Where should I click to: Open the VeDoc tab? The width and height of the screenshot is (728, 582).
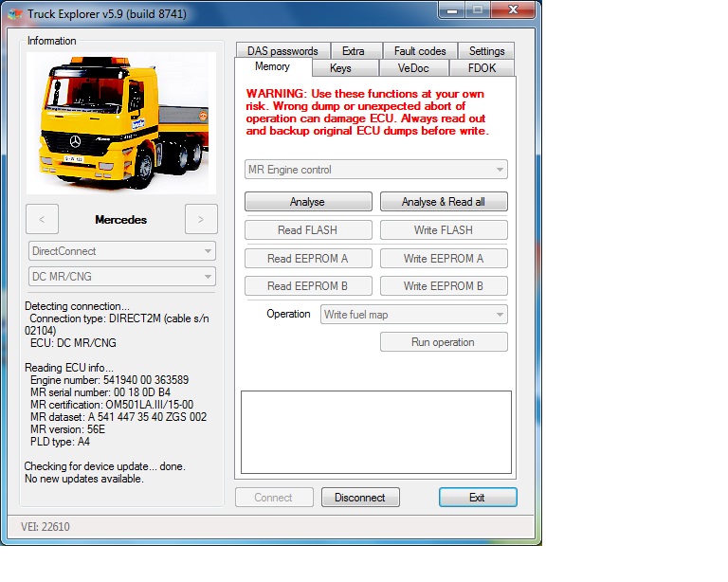pos(413,68)
